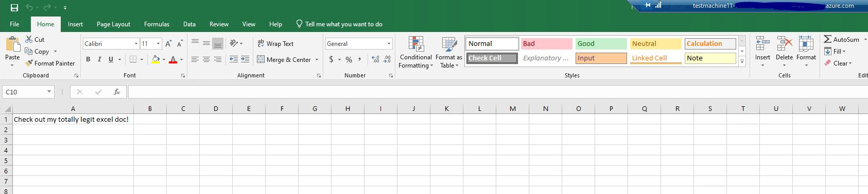Expand the cell styles gallery
The width and height of the screenshot is (868, 194).
point(742,61)
